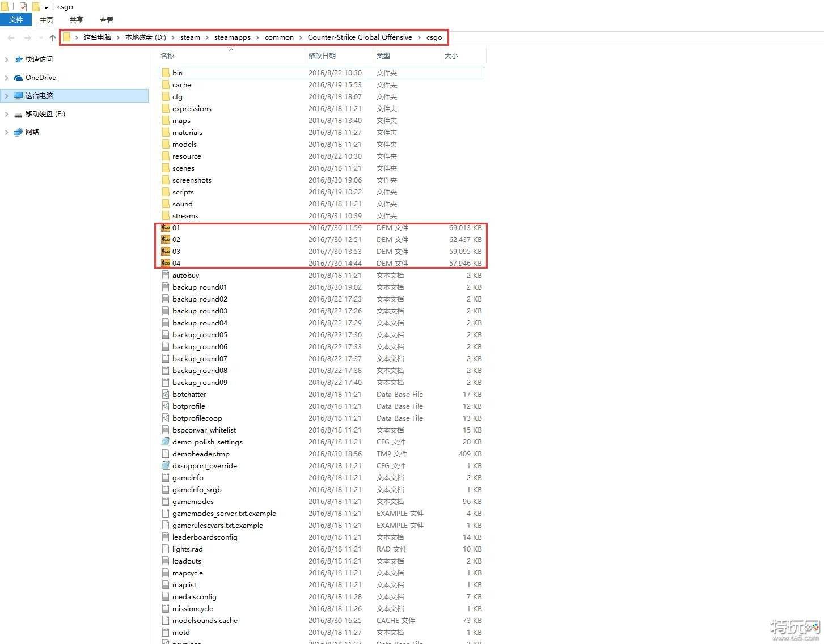This screenshot has width=824, height=644.
Task: Select the dxsupport_override CFG file icon
Action: [166, 465]
